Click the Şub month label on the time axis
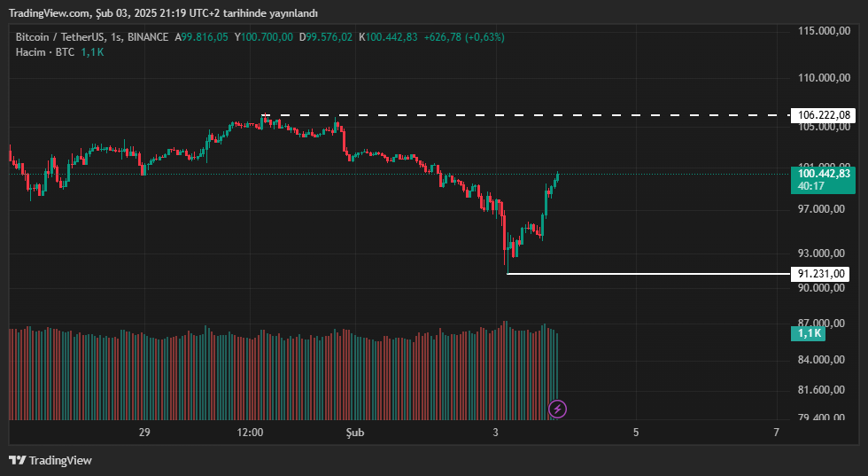868x476 pixels. pos(355,433)
